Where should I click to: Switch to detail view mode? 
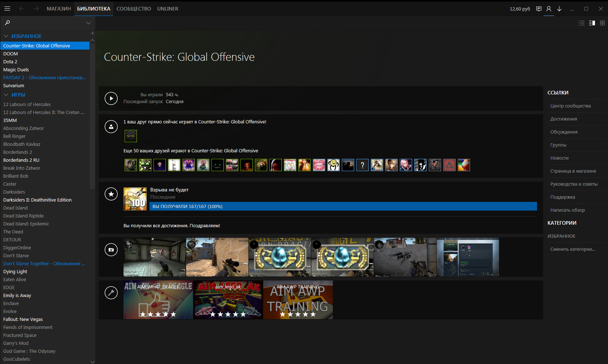click(592, 23)
